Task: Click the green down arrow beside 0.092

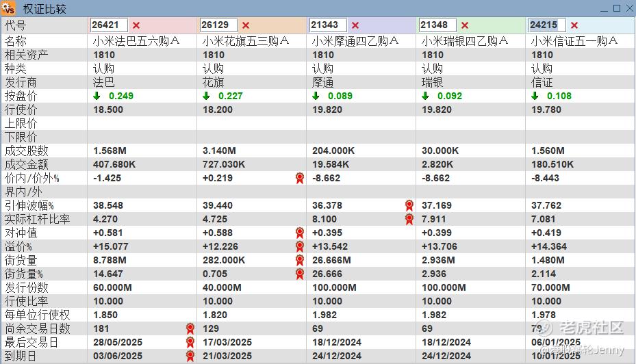Action: [425, 96]
